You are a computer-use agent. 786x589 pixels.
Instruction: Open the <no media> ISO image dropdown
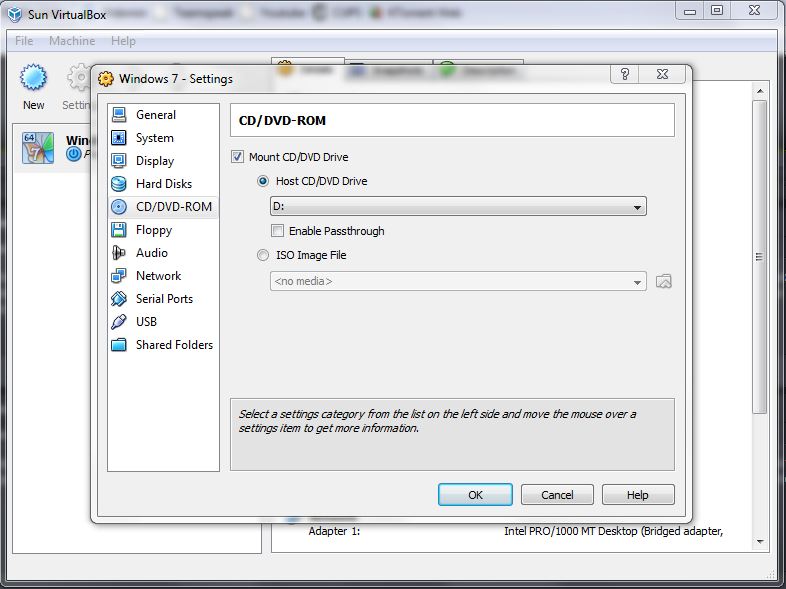[458, 281]
